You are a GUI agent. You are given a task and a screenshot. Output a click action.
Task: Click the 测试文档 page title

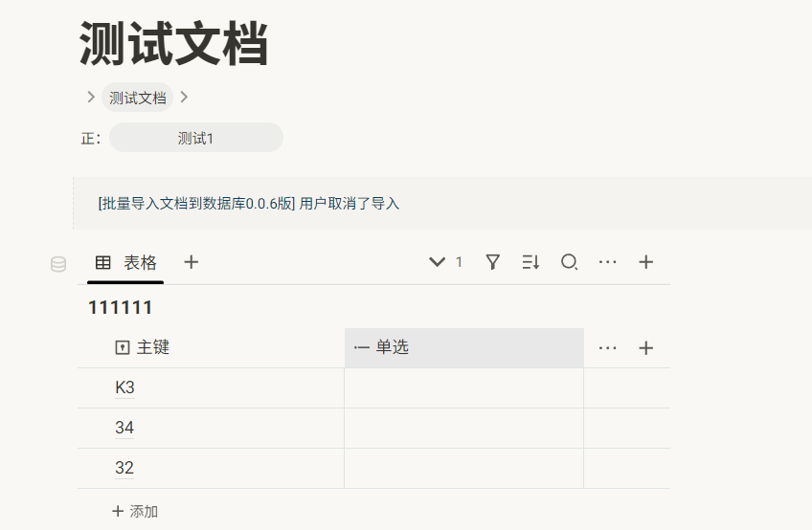pyautogui.click(x=174, y=44)
